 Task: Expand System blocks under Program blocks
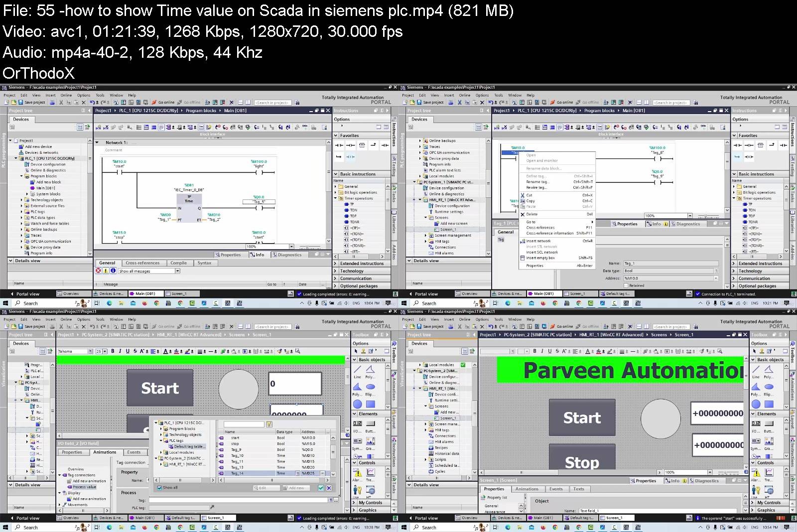coord(27,194)
